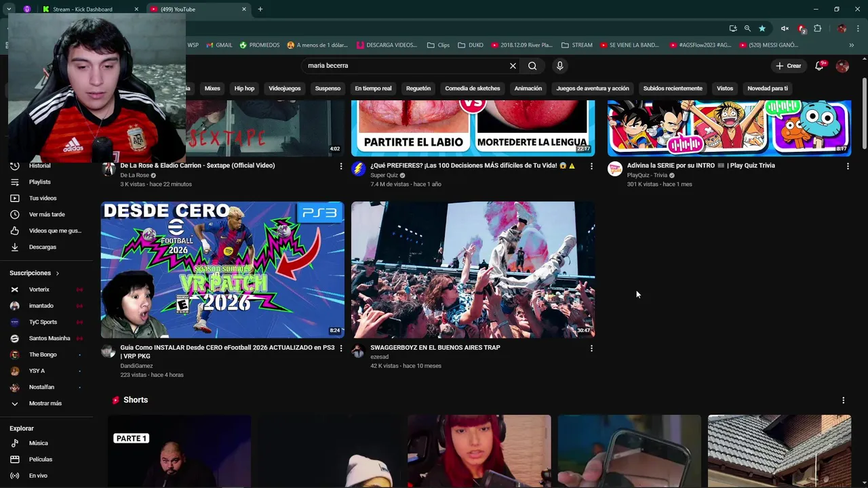Close the Kick Dashboard tab
This screenshot has width=868, height=488.
pos(136,9)
